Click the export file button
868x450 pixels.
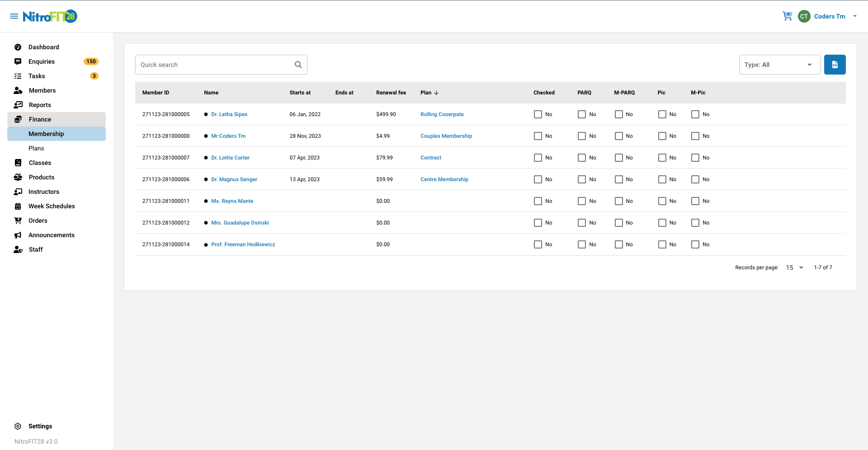835,65
